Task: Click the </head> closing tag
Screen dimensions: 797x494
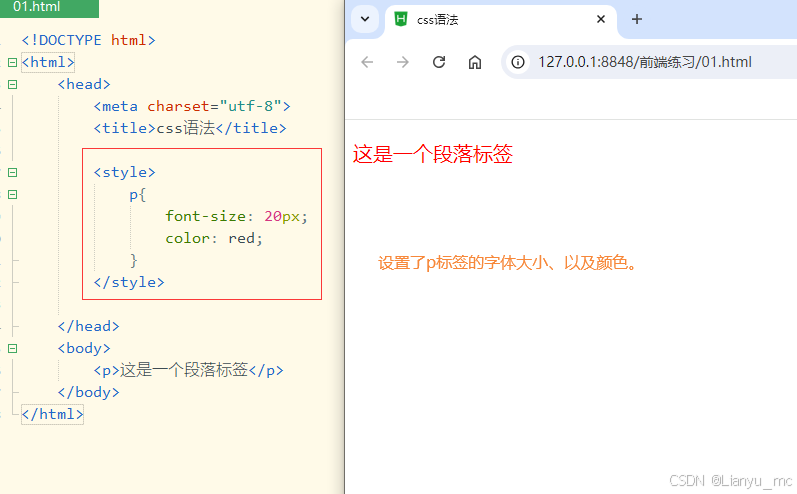Action: tap(88, 326)
